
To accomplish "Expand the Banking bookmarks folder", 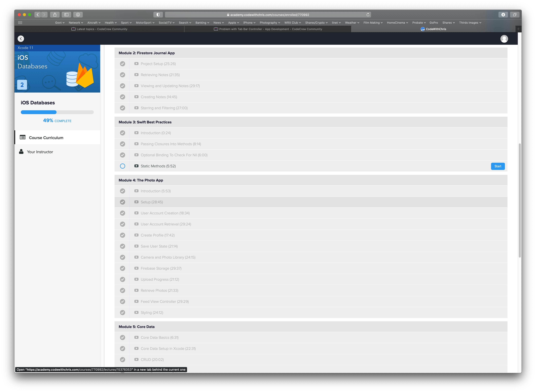I will click(x=202, y=22).
